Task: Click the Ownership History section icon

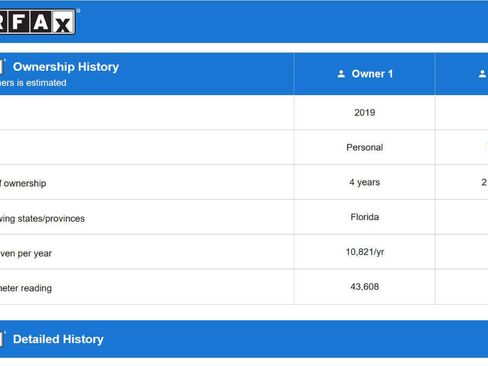Action: (2, 67)
